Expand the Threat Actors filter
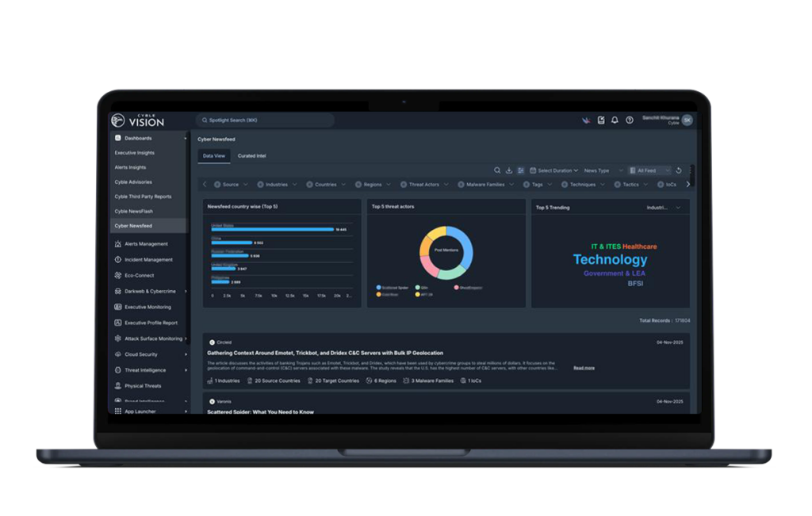 (x=425, y=184)
